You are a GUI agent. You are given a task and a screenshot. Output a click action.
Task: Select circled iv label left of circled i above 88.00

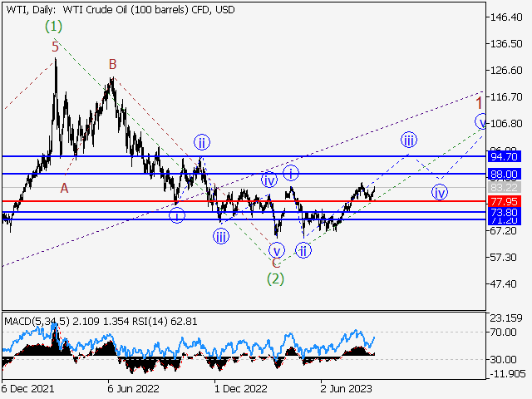[x=269, y=180]
